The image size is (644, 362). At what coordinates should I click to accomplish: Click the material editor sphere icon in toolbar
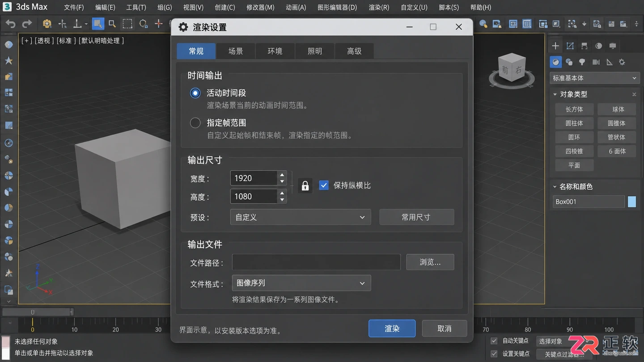coord(483,24)
